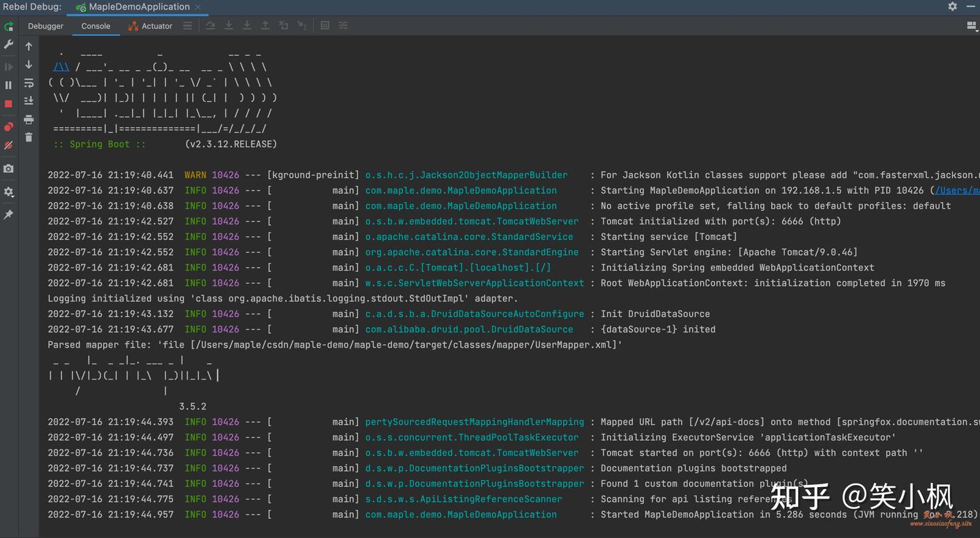The width and height of the screenshot is (980, 538).
Task: Take a thread dump snapshot
Action: tap(9, 169)
